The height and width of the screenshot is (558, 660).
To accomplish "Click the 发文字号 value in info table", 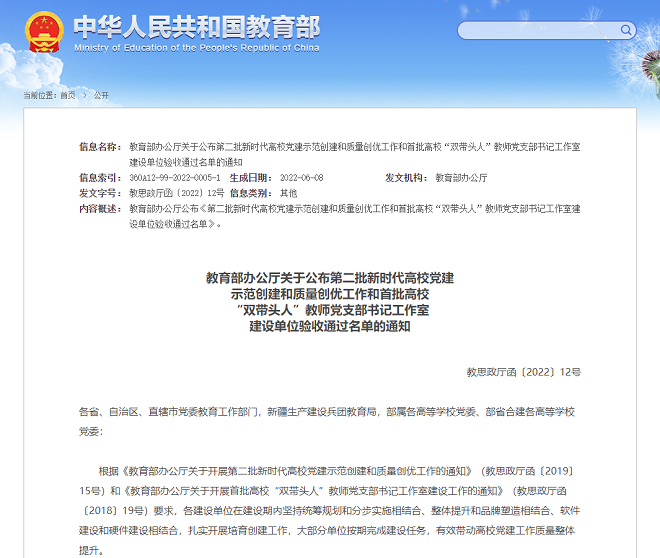I will (176, 192).
